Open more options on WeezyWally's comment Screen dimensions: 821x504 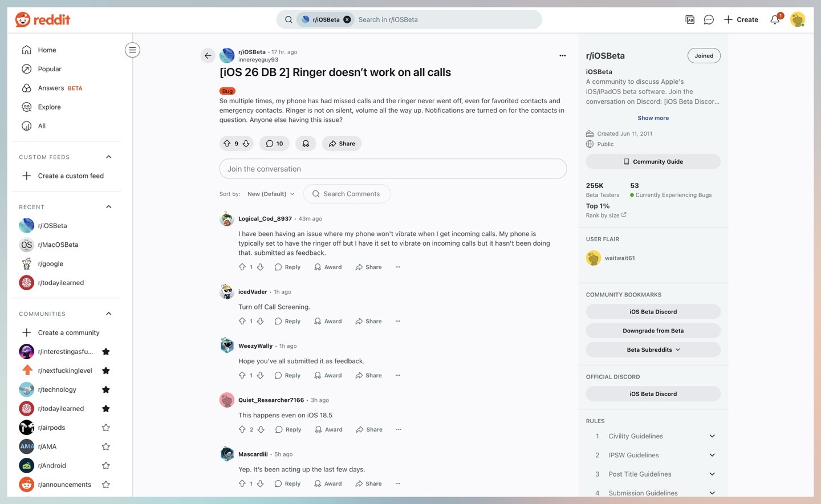coord(398,375)
